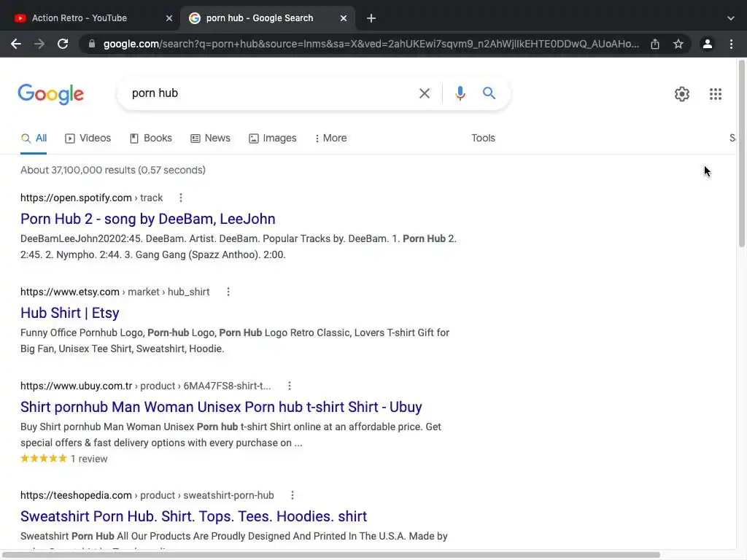Open the Chrome profile icon
Viewport: 747px width, 560px height.
coord(708,44)
